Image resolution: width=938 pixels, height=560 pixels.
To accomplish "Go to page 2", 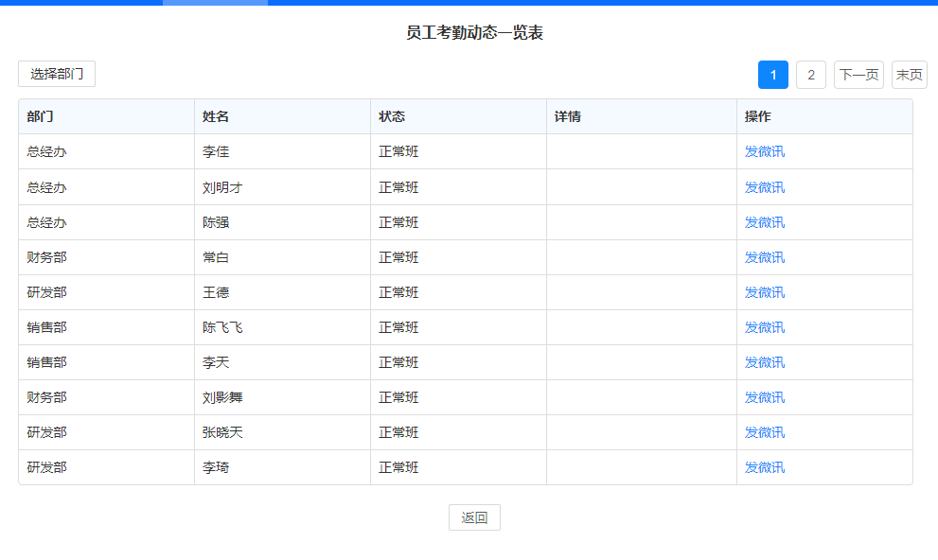I will pos(810,75).
